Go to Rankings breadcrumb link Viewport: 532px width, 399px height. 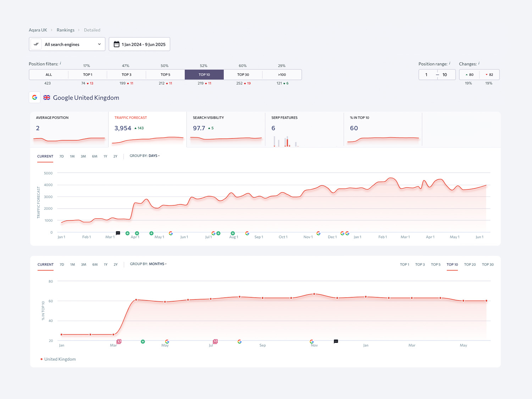(x=66, y=30)
